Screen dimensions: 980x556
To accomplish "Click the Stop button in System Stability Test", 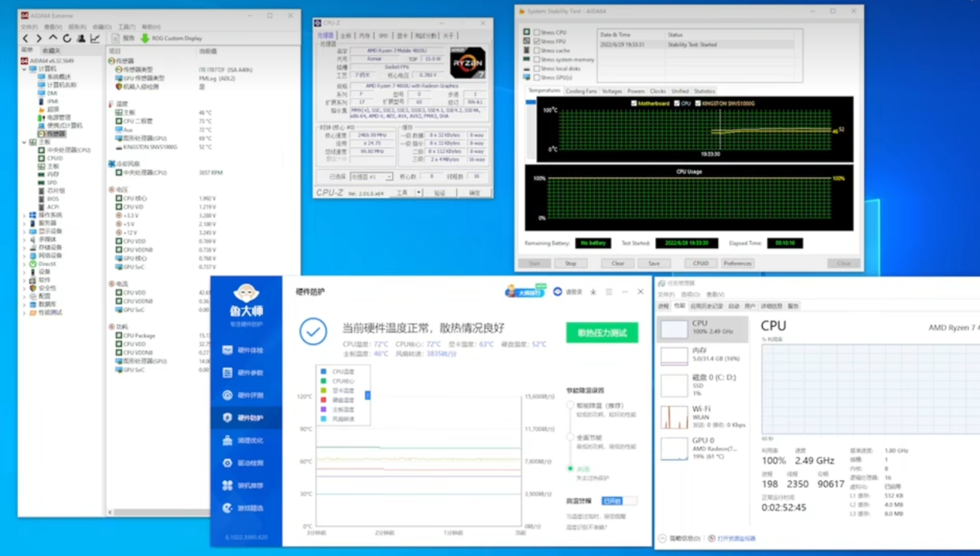I will (x=572, y=263).
